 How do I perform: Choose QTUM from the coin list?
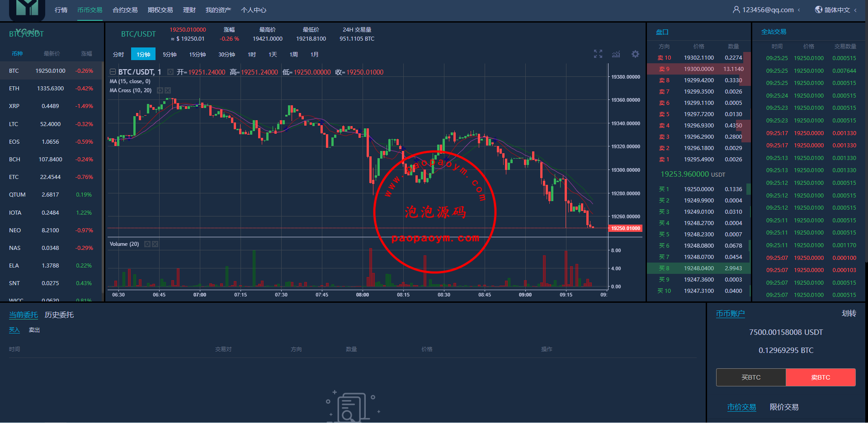pyautogui.click(x=52, y=195)
